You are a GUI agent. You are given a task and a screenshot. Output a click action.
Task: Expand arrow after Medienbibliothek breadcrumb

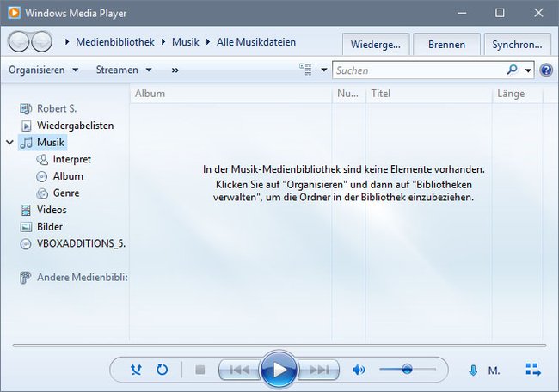pos(163,42)
